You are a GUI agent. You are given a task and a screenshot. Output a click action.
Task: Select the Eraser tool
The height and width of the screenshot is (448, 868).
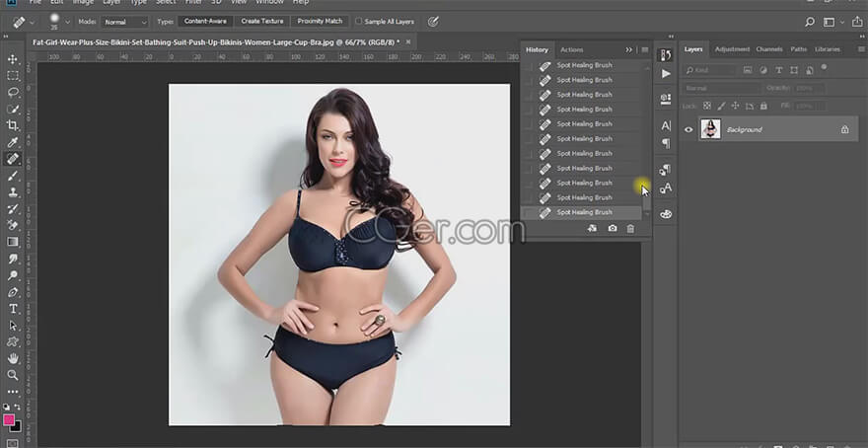[x=13, y=225]
